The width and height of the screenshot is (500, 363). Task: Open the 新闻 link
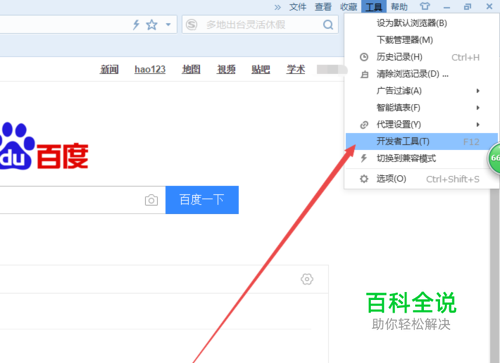109,69
